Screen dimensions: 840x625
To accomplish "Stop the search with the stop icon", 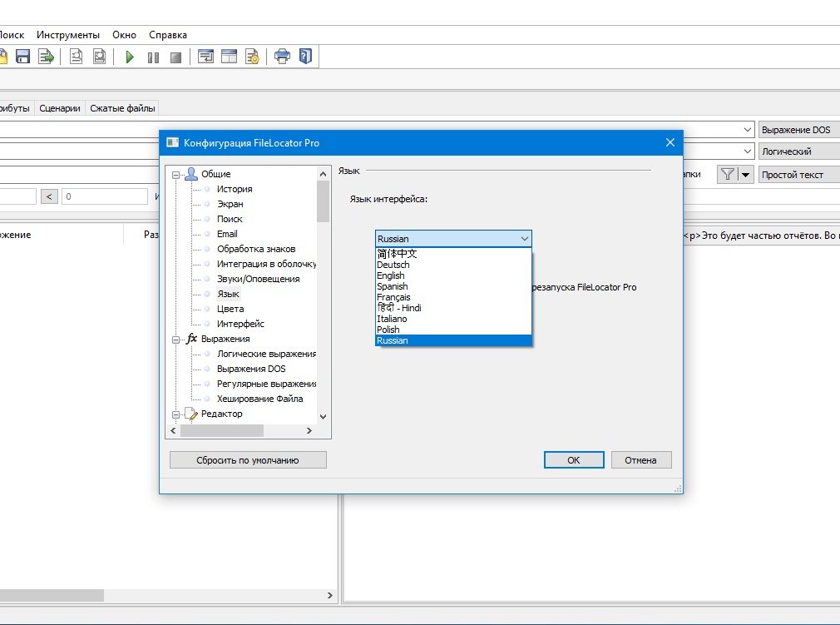I will pyautogui.click(x=175, y=57).
